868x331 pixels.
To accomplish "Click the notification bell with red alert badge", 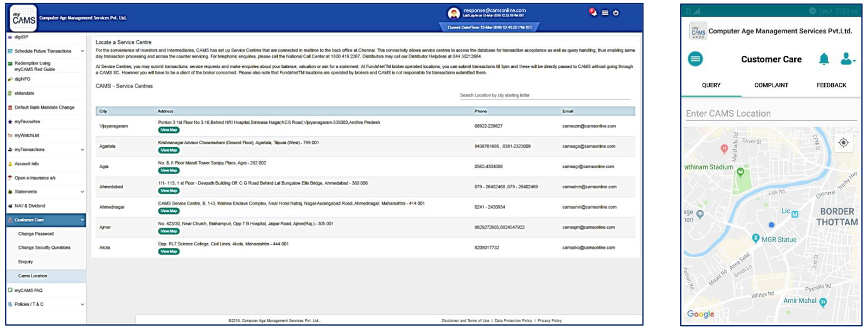I will [592, 12].
